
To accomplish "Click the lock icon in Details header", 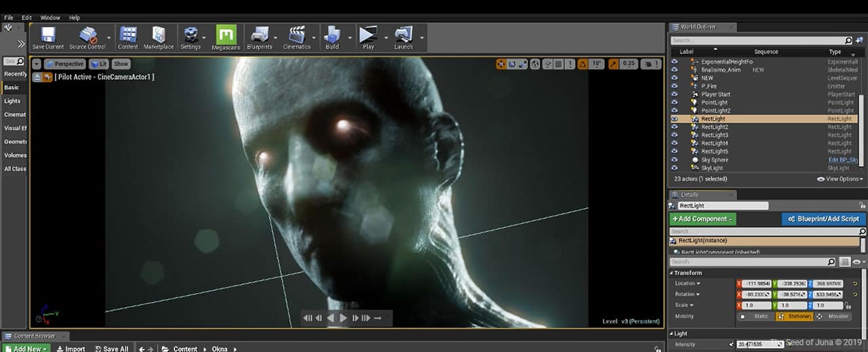I will (x=863, y=206).
